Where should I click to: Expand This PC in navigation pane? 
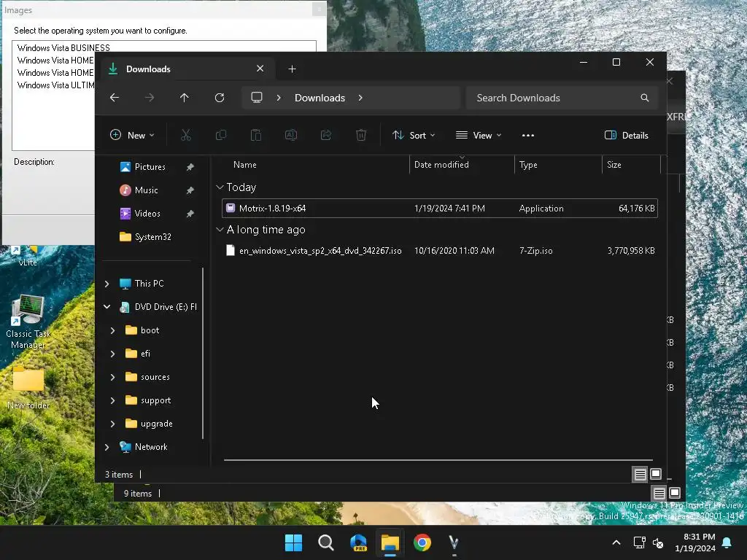point(107,284)
